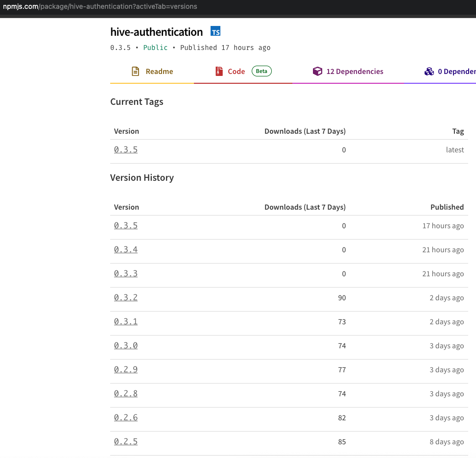This screenshot has width=476, height=458.
Task: Switch to the Code tab
Action: coord(243,72)
